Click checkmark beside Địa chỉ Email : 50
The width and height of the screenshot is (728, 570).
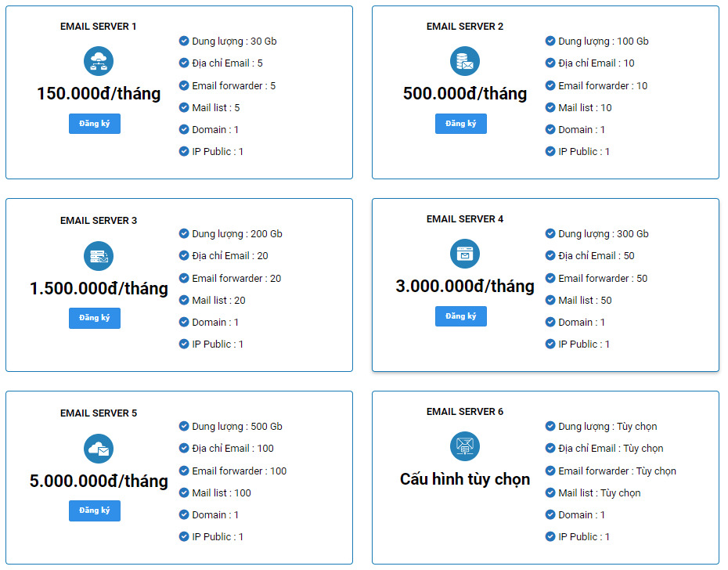[550, 255]
